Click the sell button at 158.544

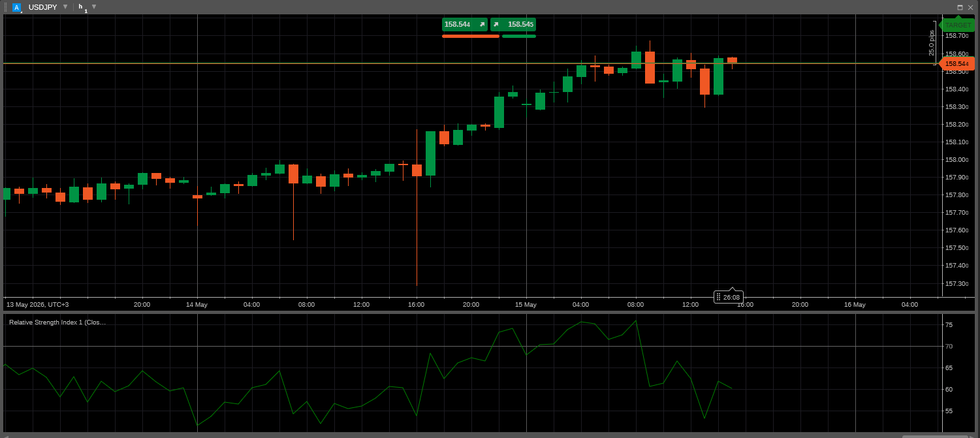pyautogui.click(x=465, y=24)
